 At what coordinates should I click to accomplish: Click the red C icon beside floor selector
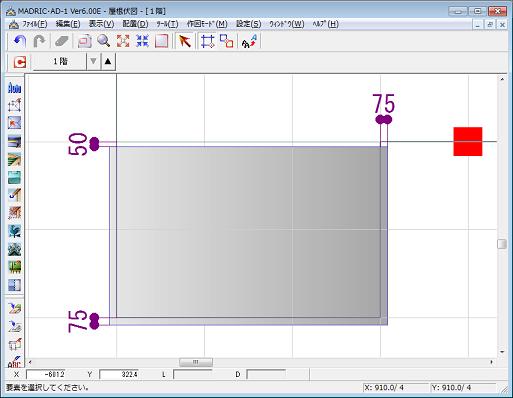point(20,62)
